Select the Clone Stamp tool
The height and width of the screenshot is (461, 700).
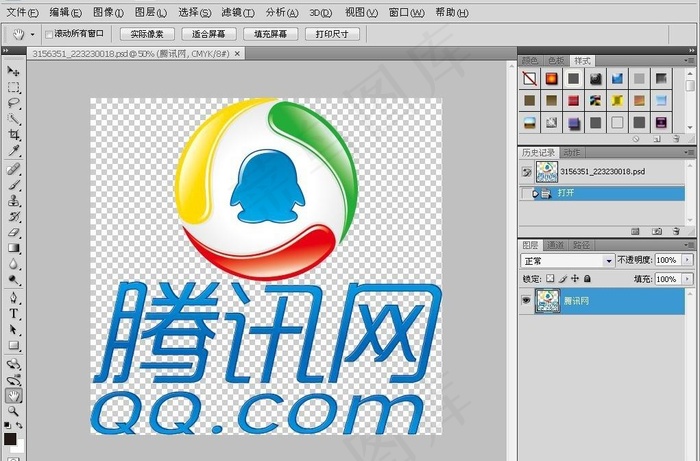coord(13,201)
